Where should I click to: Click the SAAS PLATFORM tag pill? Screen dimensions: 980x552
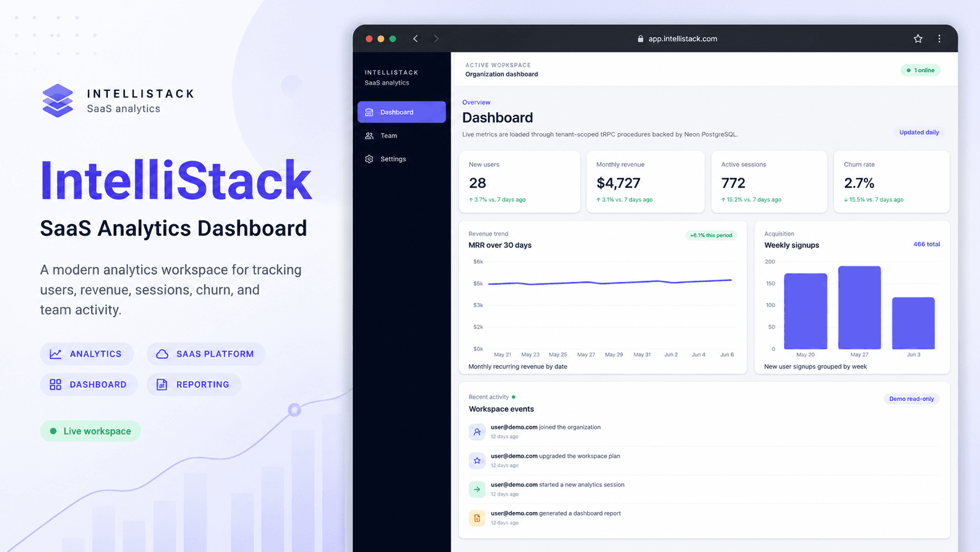(206, 354)
